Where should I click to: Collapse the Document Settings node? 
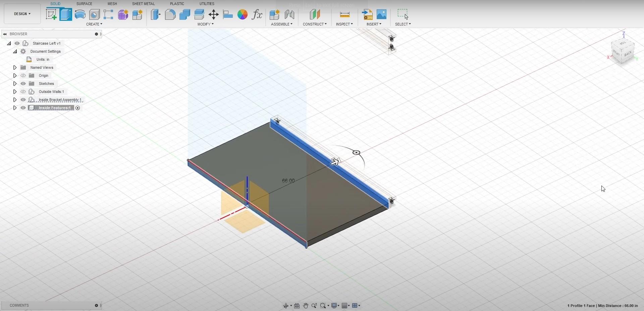coord(15,51)
